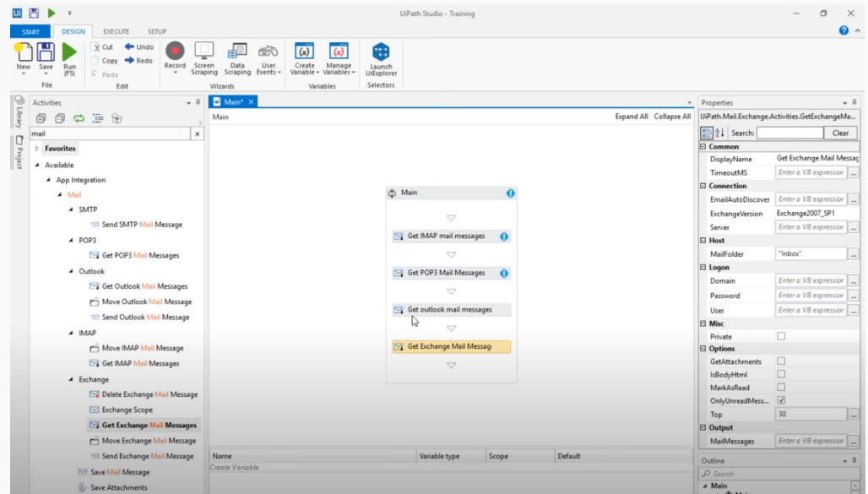Open the ellipsis button for MailMessages output
The height and width of the screenshot is (494, 868).
click(x=854, y=442)
